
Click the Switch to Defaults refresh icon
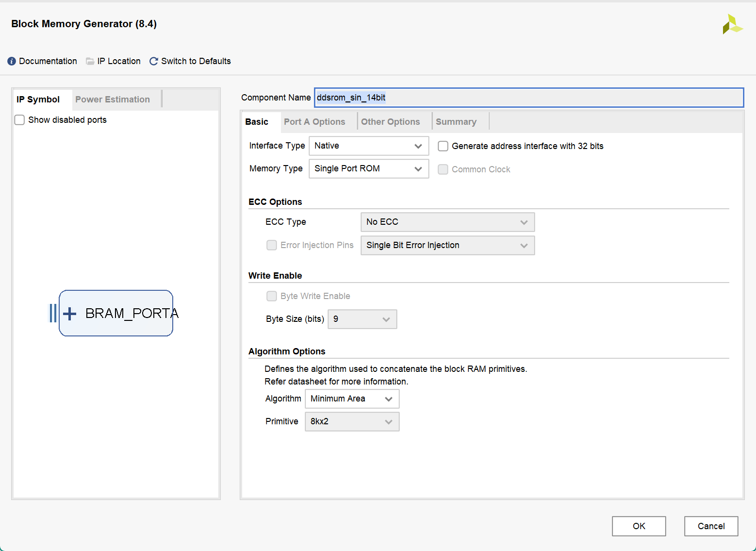pos(154,61)
